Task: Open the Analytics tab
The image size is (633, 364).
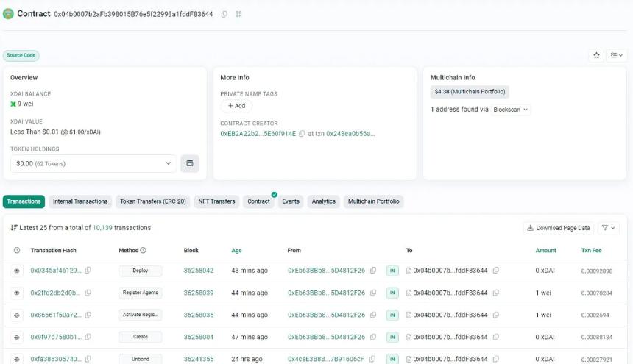Action: point(323,201)
